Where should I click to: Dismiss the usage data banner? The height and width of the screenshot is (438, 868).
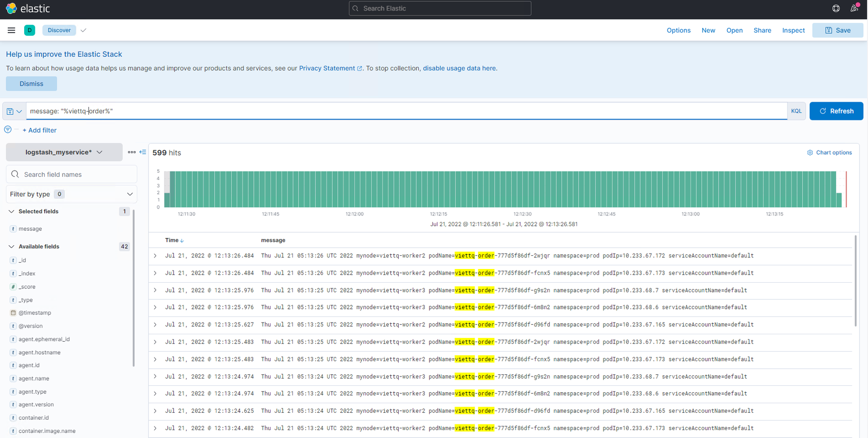pos(32,84)
